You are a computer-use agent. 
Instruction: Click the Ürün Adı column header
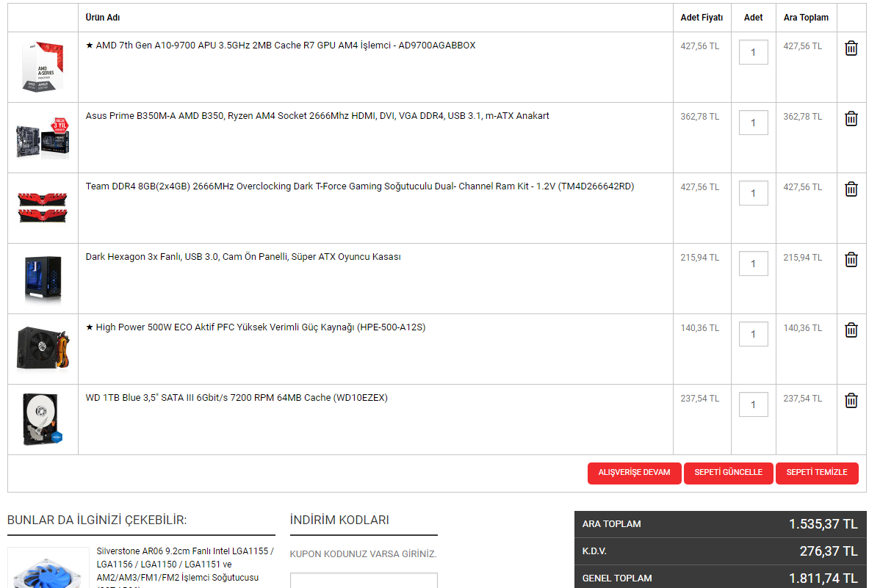pos(103,18)
